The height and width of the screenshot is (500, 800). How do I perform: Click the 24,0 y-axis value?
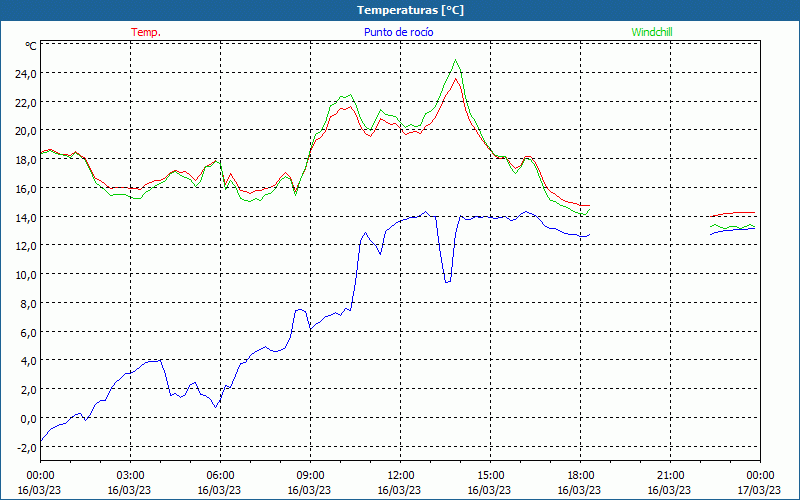[26, 73]
